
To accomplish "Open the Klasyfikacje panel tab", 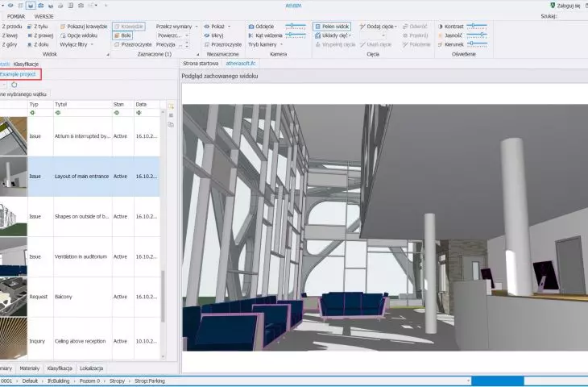I will tap(26, 64).
